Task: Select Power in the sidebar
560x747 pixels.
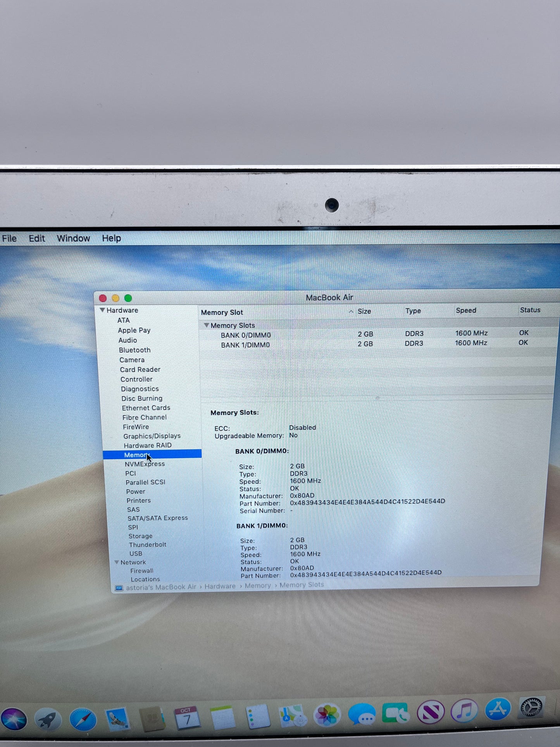Action: click(x=136, y=492)
